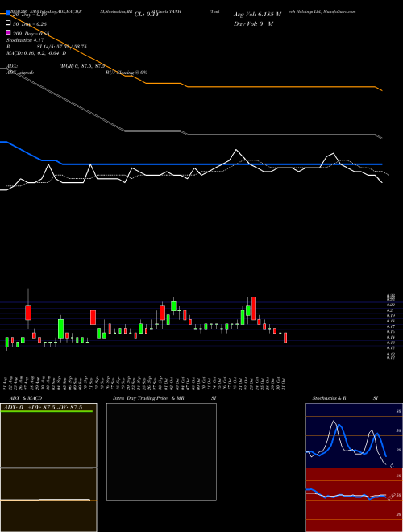Click the 'ADX: 0 +DY: 87.5 -DY: 87.5' header
The image size is (403, 532).
point(44,407)
